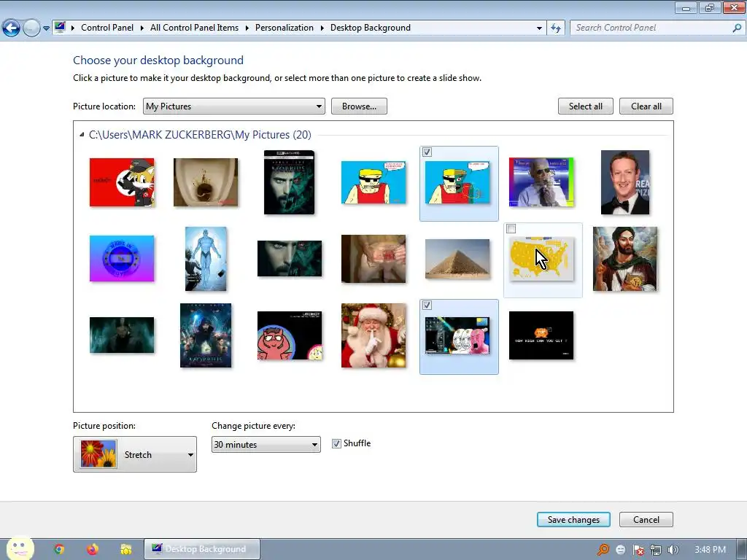Click the Desktop Background breadcrumb
This screenshot has height=560, width=747.
370,28
